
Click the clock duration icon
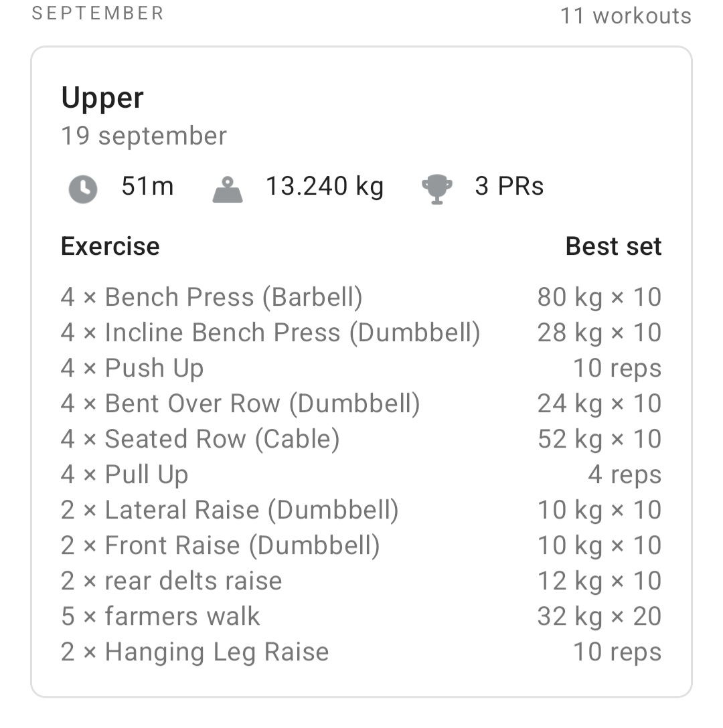(82, 189)
